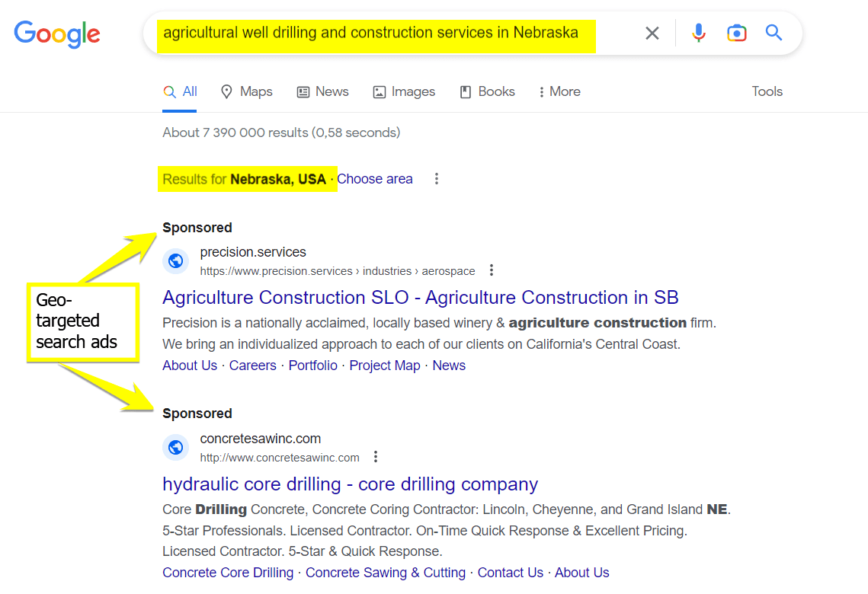Click the Choose area link
The height and width of the screenshot is (594, 868).
point(375,179)
